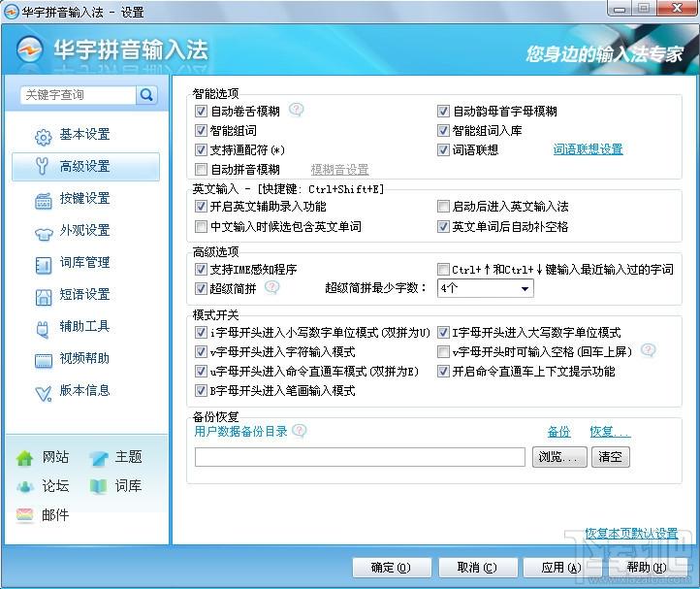This screenshot has height=589, width=700.
Task: Click the V icon for 版本信息
Action: (x=44, y=393)
